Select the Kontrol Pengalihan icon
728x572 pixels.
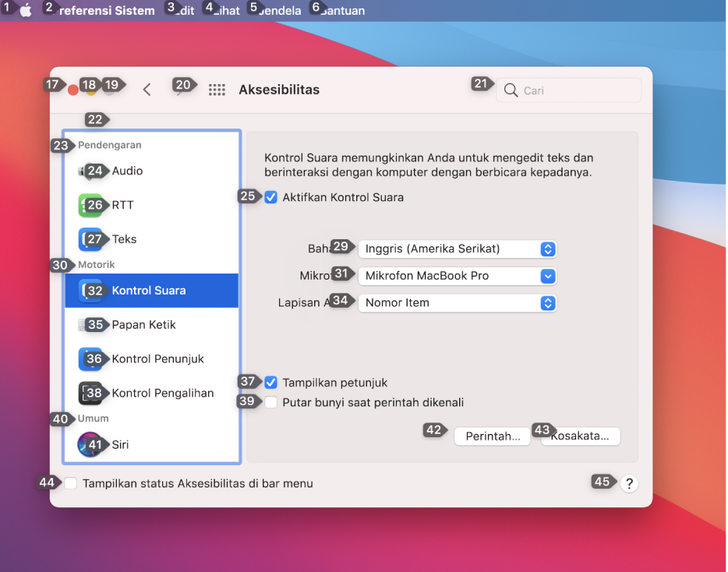(x=90, y=394)
